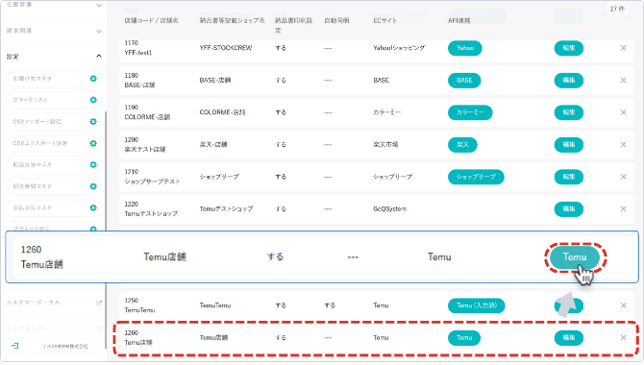Click the 店舗コード / 店舗名 column header
644x365 pixels.
point(151,21)
